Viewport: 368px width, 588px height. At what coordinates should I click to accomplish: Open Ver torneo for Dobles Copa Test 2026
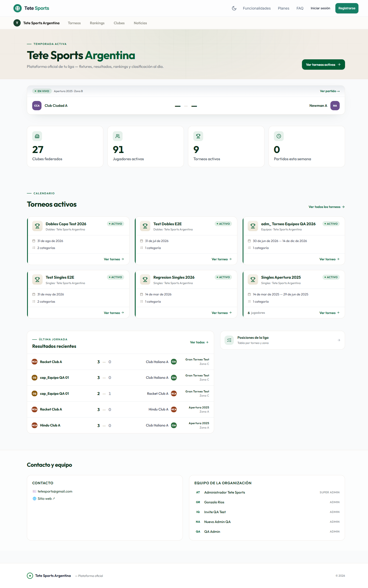click(114, 259)
